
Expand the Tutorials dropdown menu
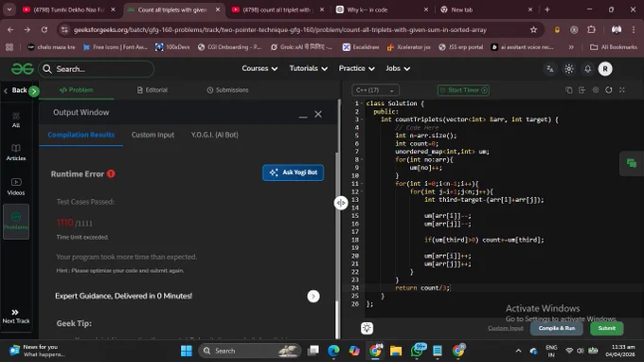[x=308, y=68]
